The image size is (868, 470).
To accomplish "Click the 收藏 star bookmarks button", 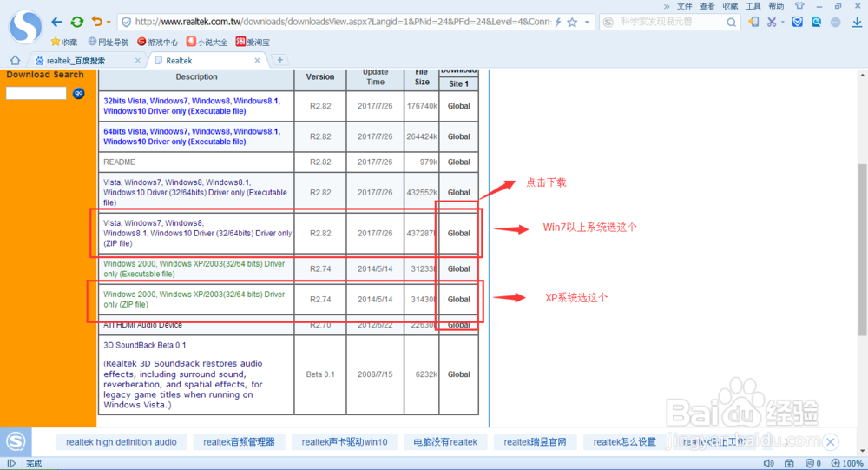I will 63,42.
